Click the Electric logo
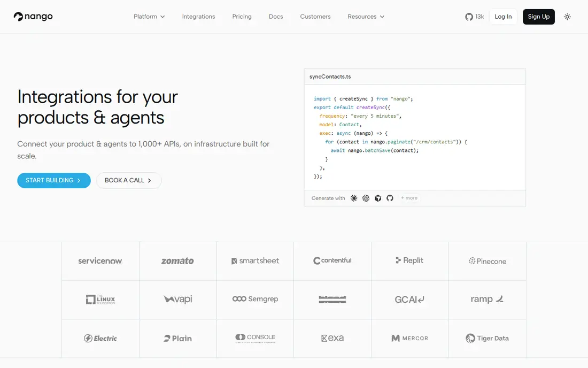The height and width of the screenshot is (368, 588). point(100,339)
